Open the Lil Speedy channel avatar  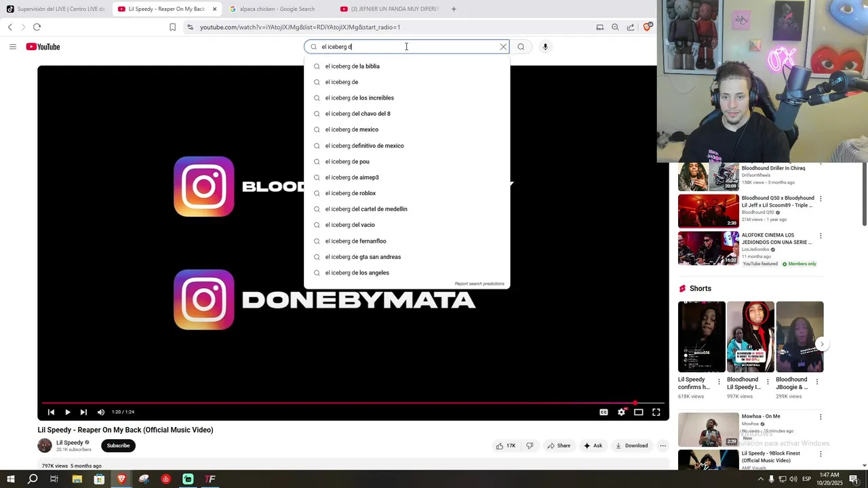tap(45, 445)
